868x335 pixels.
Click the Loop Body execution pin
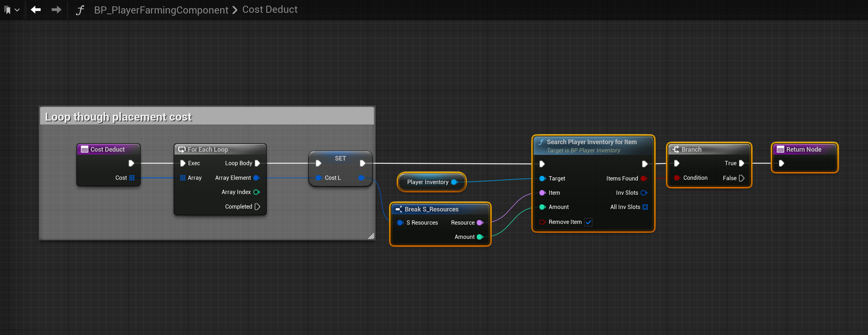pyautogui.click(x=257, y=163)
